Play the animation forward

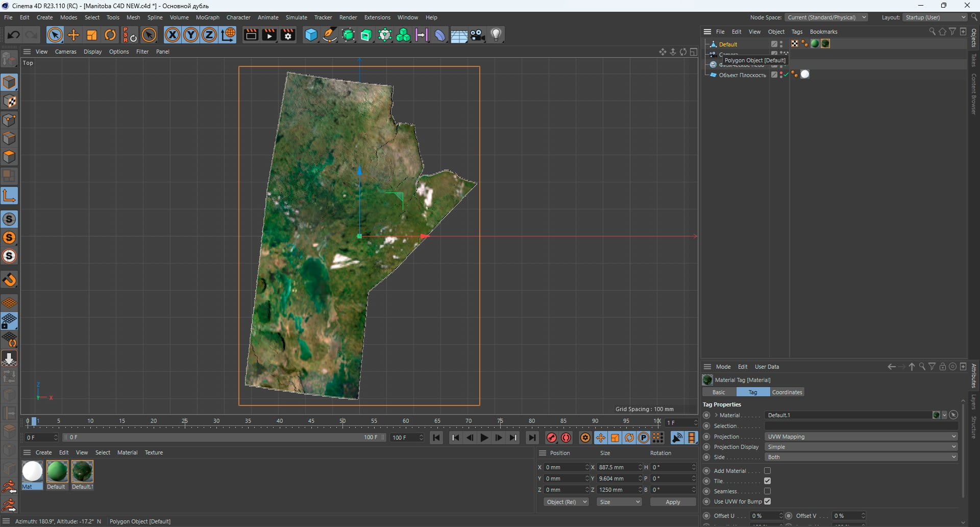(x=484, y=438)
